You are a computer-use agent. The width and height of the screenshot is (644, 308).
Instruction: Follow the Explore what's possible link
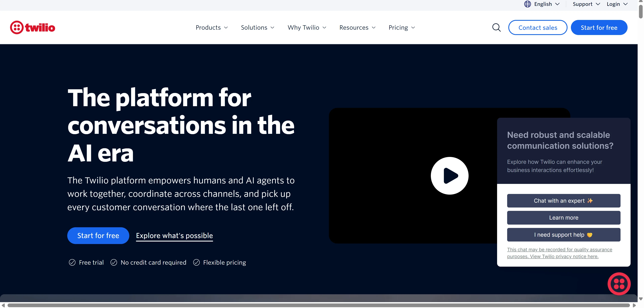(x=174, y=236)
